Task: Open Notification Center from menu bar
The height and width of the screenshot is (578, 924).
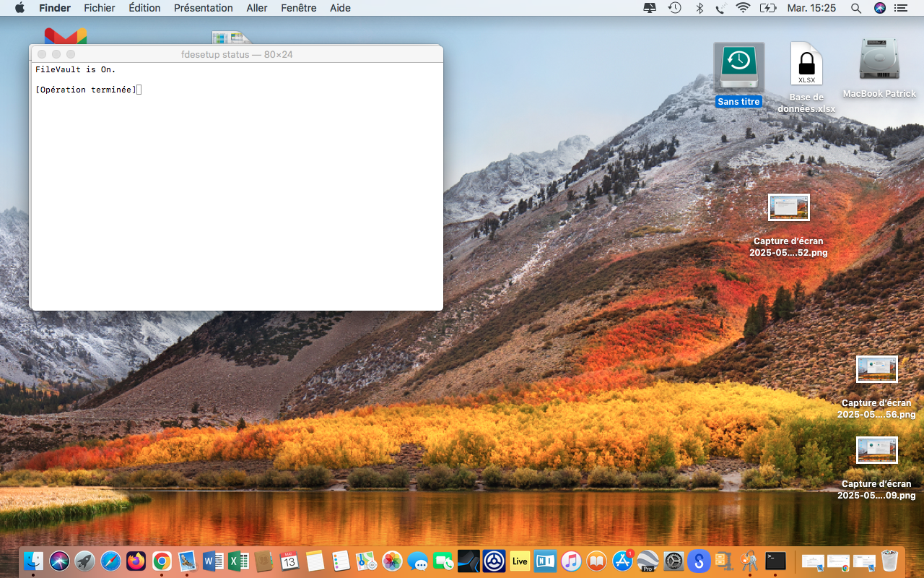Action: coord(900,8)
